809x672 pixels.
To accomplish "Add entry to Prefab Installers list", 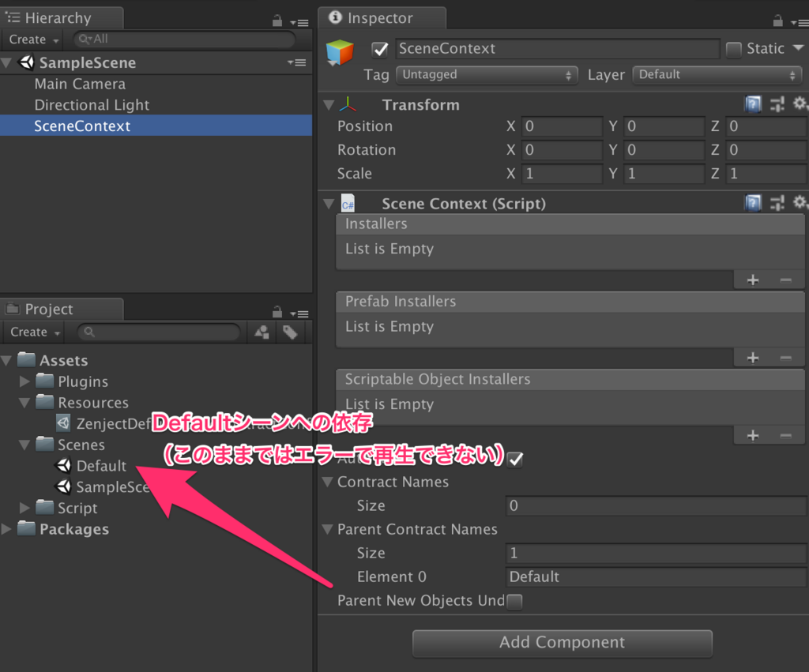I will pos(753,358).
